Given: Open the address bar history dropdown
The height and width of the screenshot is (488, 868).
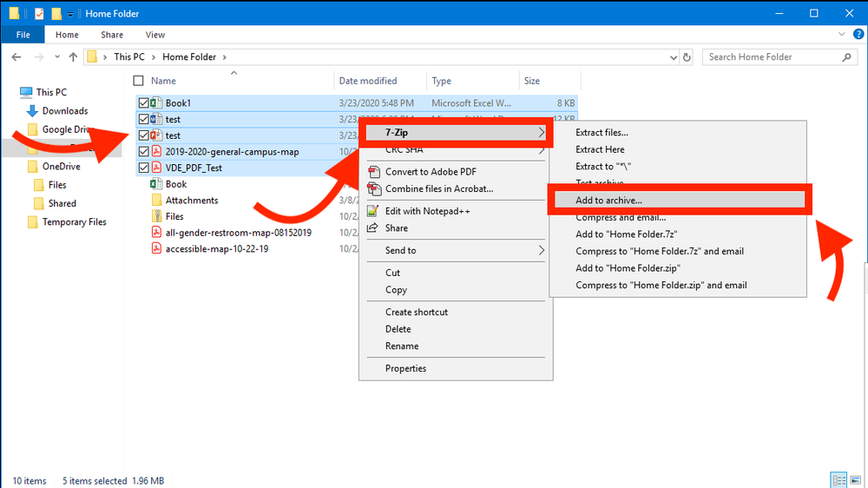Looking at the screenshot, I should (672, 57).
